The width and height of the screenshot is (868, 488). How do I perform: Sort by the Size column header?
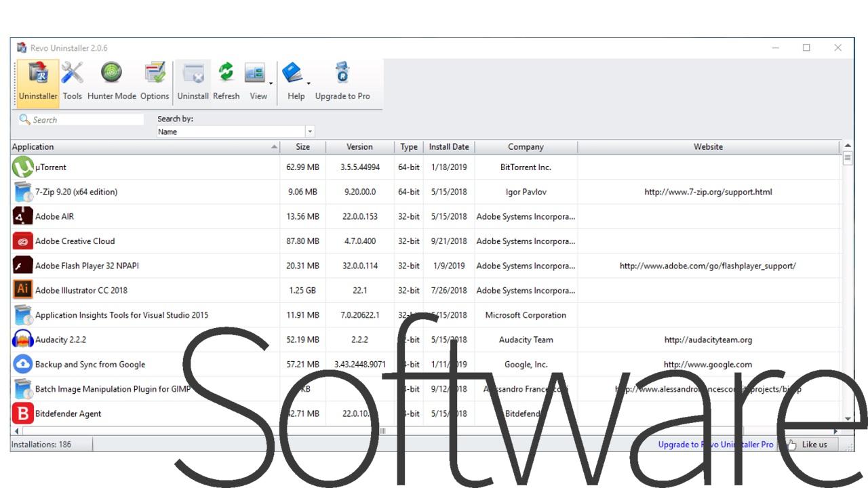(303, 147)
